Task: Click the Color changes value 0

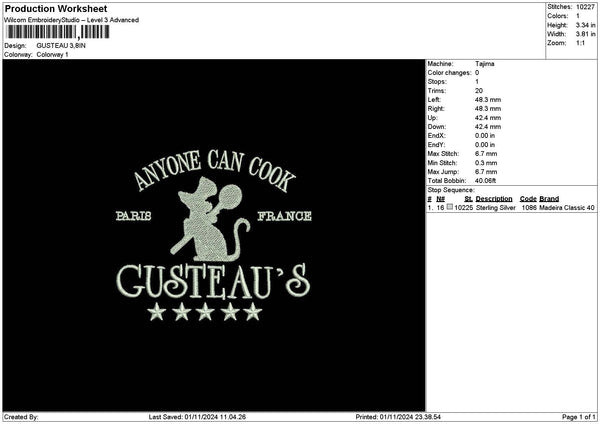Action: point(477,73)
